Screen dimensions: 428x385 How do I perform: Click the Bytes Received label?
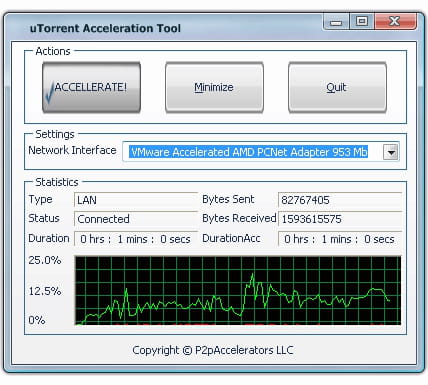(x=239, y=218)
